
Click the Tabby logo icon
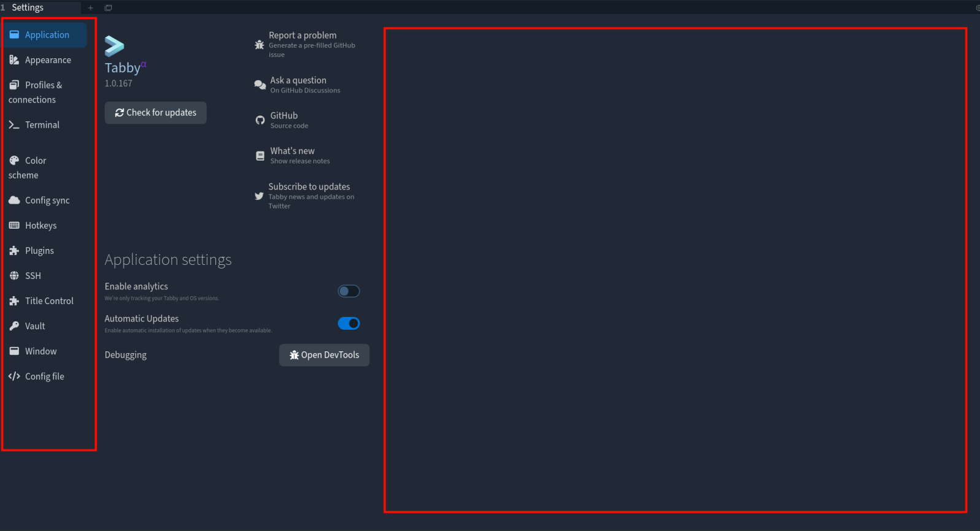pos(114,46)
